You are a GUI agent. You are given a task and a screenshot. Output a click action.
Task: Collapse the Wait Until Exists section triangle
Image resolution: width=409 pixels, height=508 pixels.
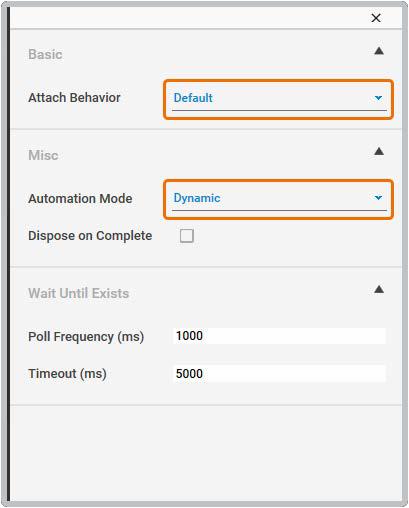[379, 289]
